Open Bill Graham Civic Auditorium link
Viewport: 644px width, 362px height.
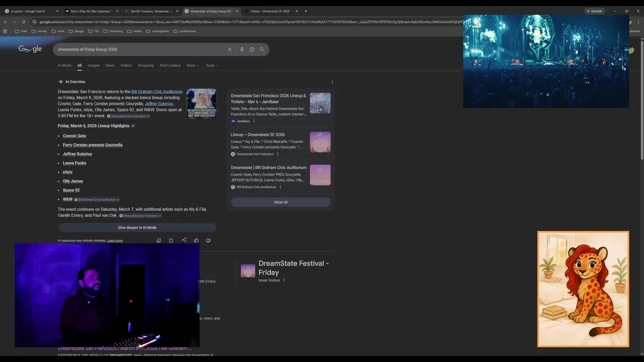coord(157,92)
